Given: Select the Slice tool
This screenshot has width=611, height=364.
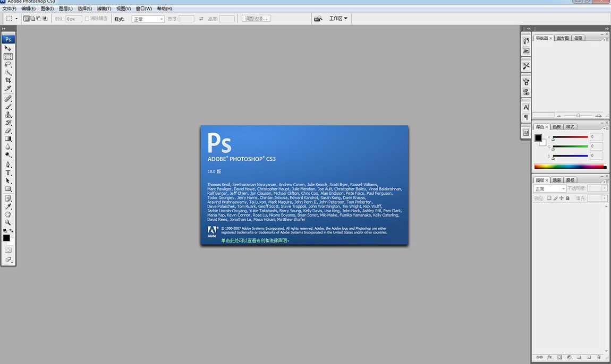Looking at the screenshot, I should click(x=8, y=89).
